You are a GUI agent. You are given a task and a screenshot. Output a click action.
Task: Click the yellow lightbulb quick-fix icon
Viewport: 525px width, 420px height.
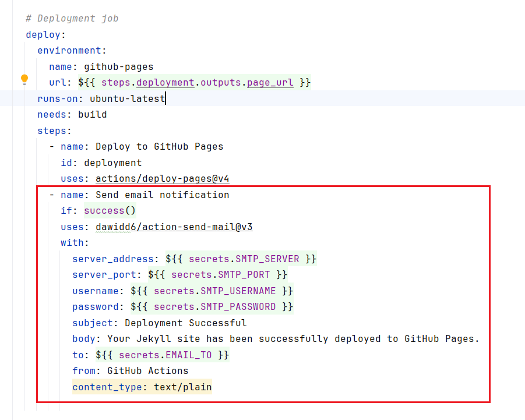click(24, 79)
